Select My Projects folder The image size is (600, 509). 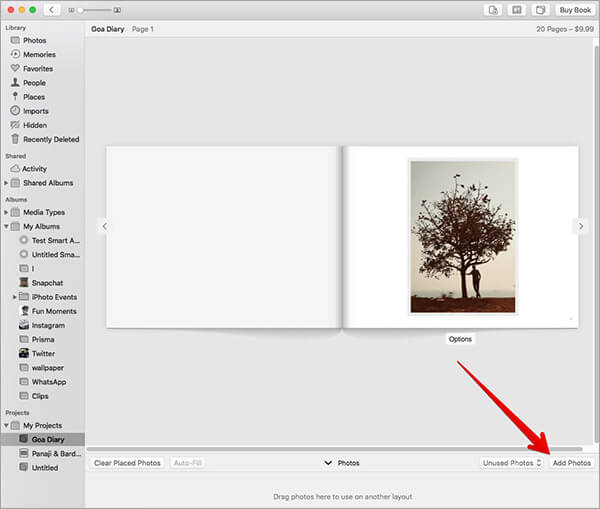click(x=42, y=426)
